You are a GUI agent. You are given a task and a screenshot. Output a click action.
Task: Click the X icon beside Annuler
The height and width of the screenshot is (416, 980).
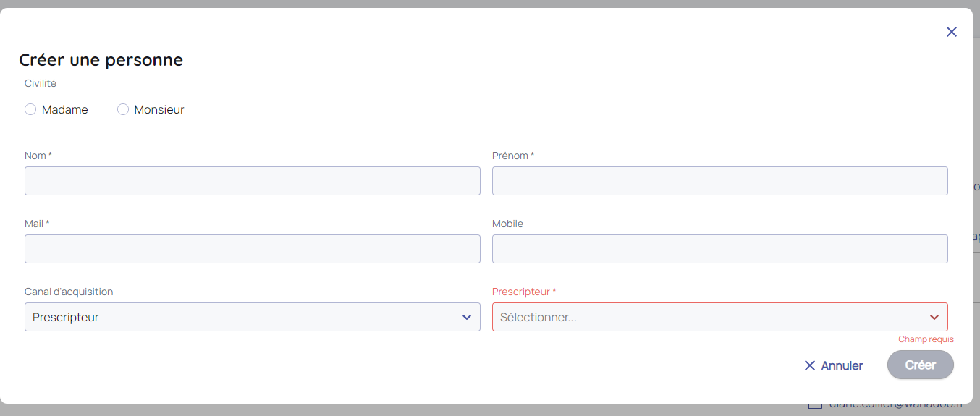point(810,365)
